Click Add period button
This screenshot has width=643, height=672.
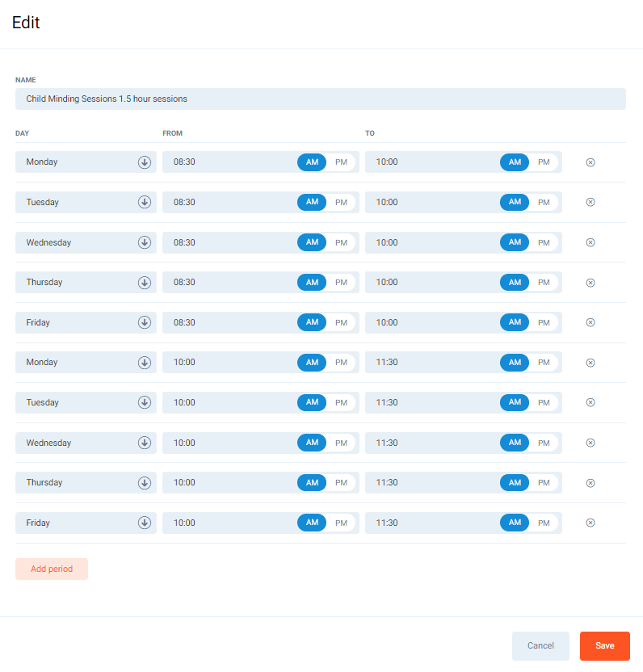point(52,569)
